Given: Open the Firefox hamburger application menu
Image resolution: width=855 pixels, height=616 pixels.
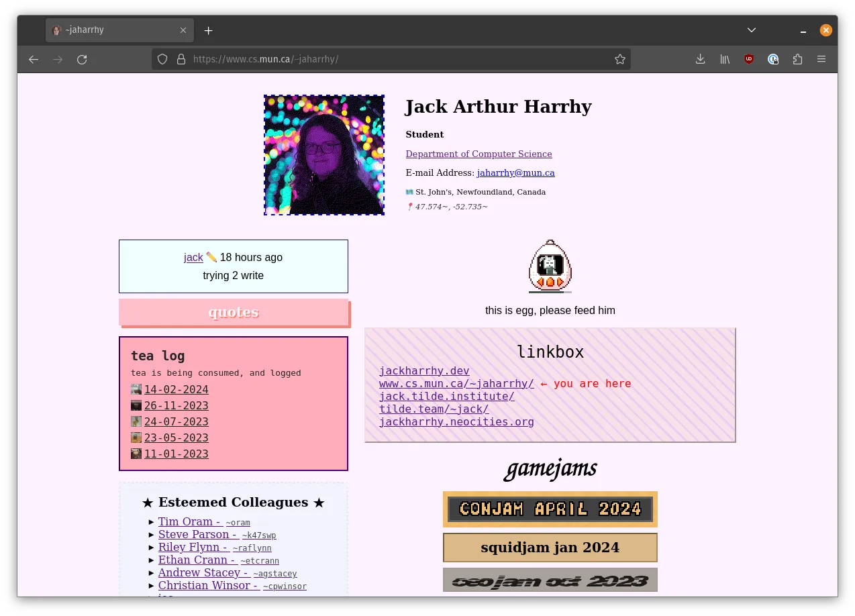Looking at the screenshot, I should click(821, 60).
